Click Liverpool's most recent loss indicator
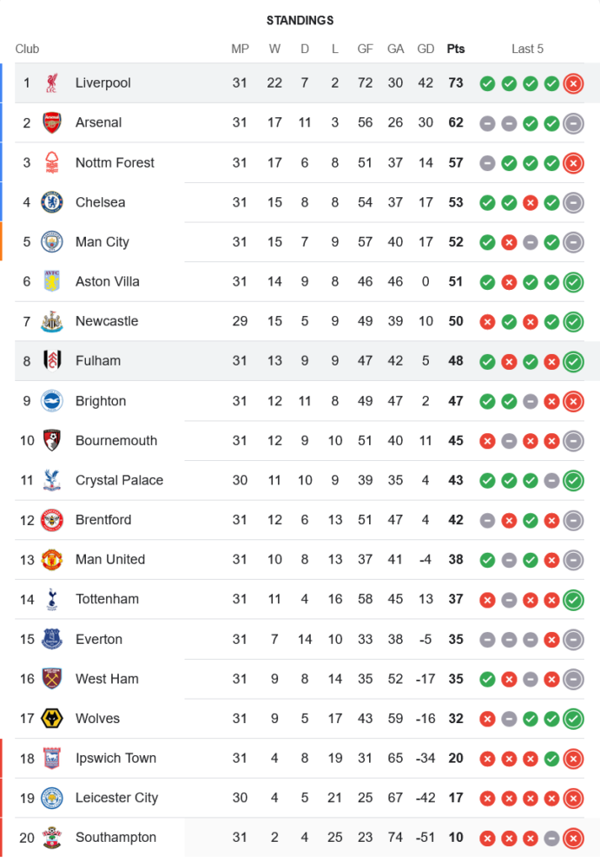This screenshot has height=868, width=600. tap(573, 83)
